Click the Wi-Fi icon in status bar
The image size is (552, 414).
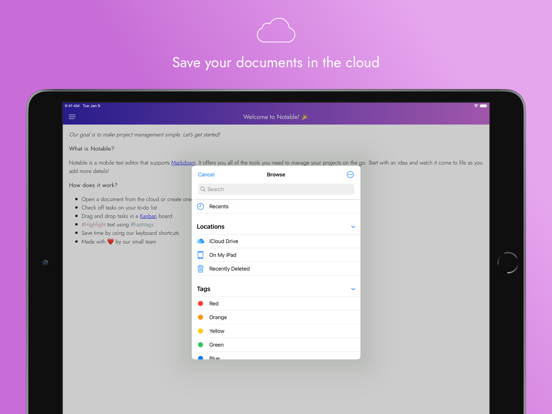pos(476,106)
